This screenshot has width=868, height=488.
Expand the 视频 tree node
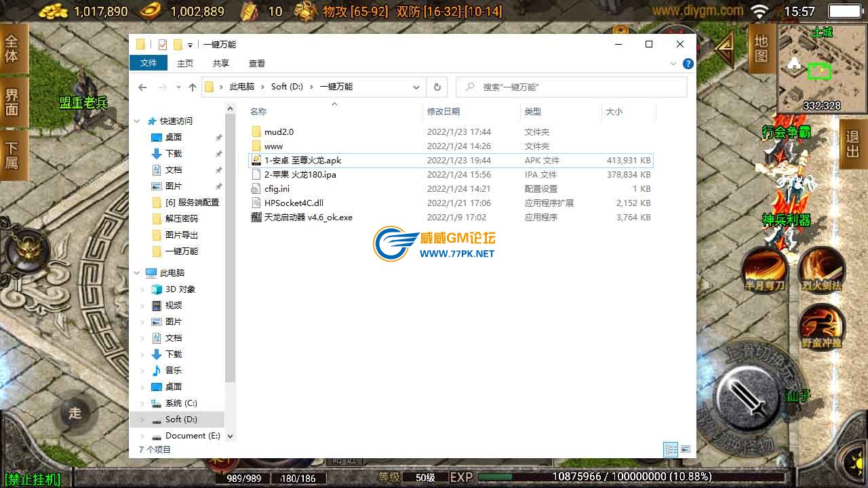[142, 305]
